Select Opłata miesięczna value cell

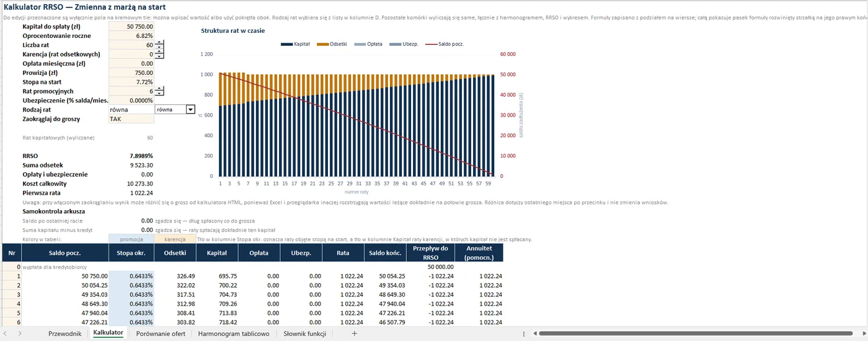131,63
